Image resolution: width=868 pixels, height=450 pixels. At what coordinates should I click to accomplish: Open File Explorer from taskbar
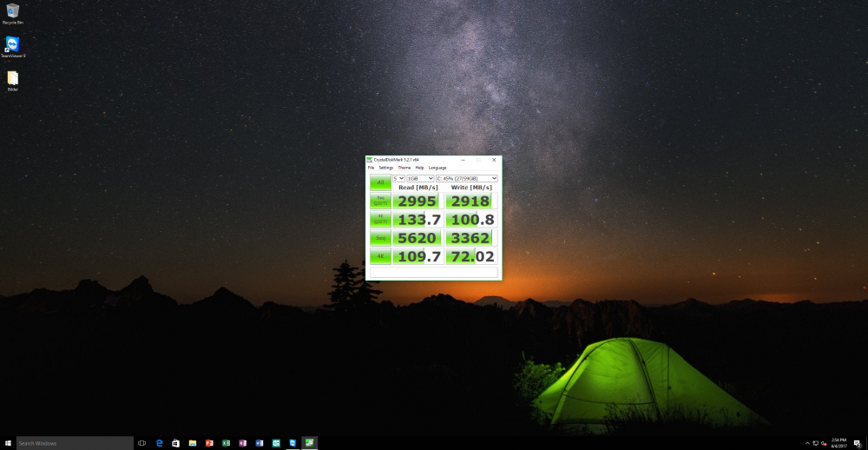193,443
